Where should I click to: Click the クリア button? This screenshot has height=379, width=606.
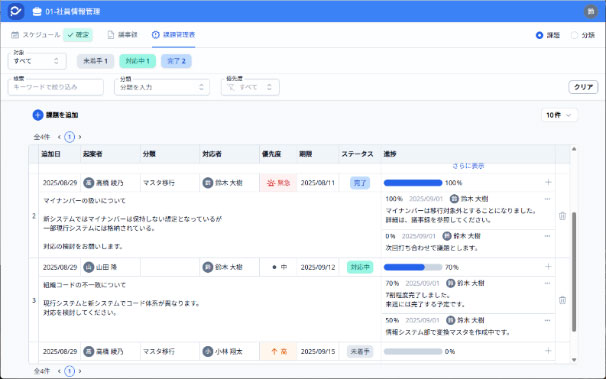583,87
